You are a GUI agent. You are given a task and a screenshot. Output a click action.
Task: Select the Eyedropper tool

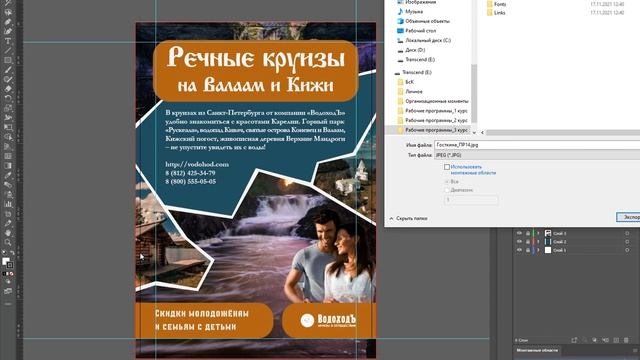[x=8, y=175]
